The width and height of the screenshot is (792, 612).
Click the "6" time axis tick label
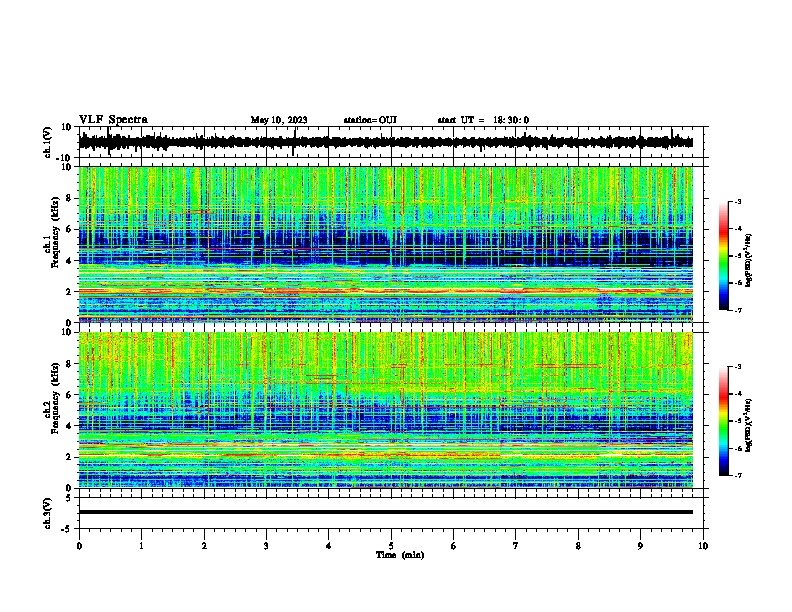[454, 546]
